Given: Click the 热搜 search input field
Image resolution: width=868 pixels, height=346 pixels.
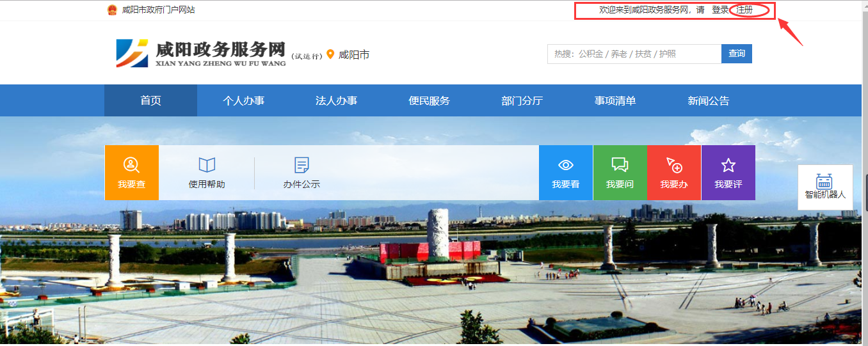Looking at the screenshot, I should (634, 54).
